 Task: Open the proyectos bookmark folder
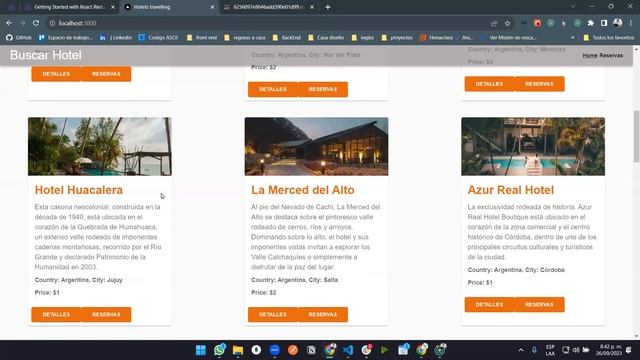coord(397,38)
